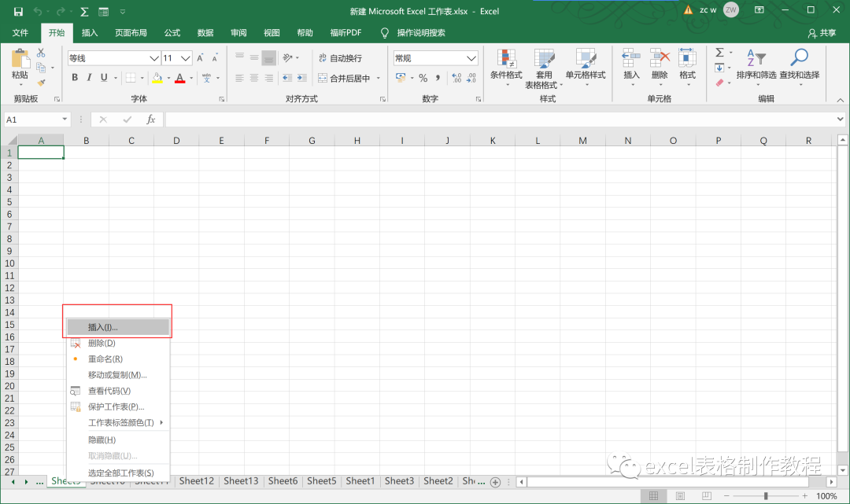This screenshot has width=850, height=504.
Task: Click in the 操作说明搜索 search box
Action: click(x=420, y=33)
